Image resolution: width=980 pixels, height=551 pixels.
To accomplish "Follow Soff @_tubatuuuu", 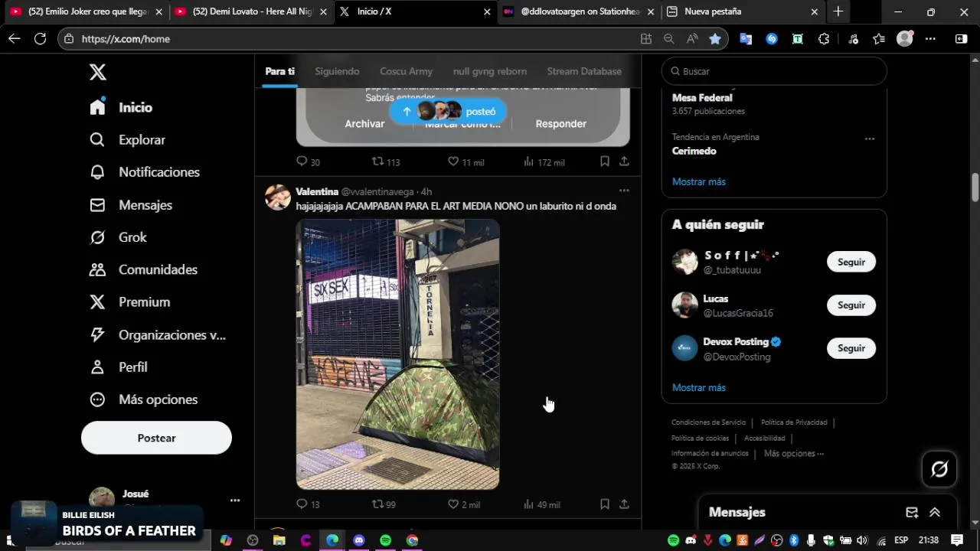I will point(851,262).
